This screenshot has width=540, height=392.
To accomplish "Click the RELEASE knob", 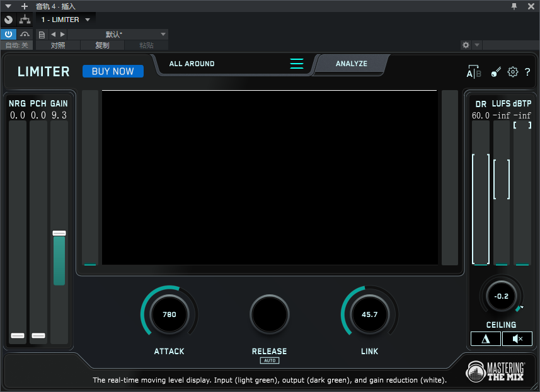I will coord(269,314).
